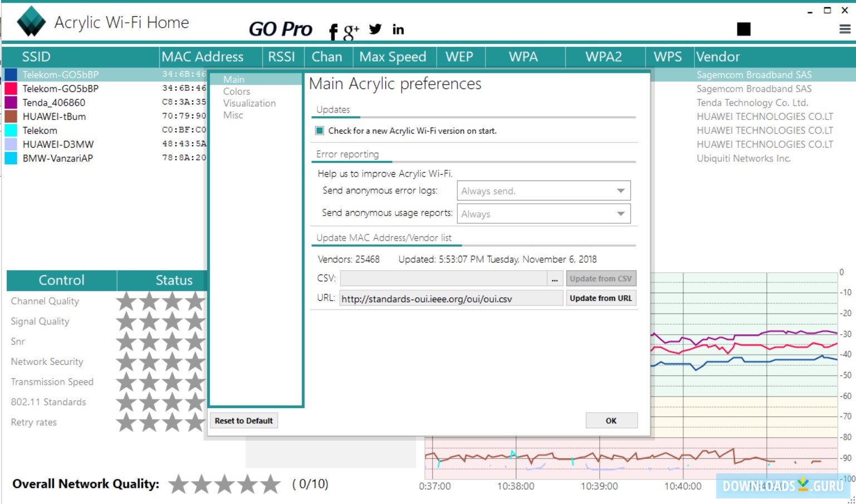Click the GO Pro upgrade link

[x=281, y=29]
